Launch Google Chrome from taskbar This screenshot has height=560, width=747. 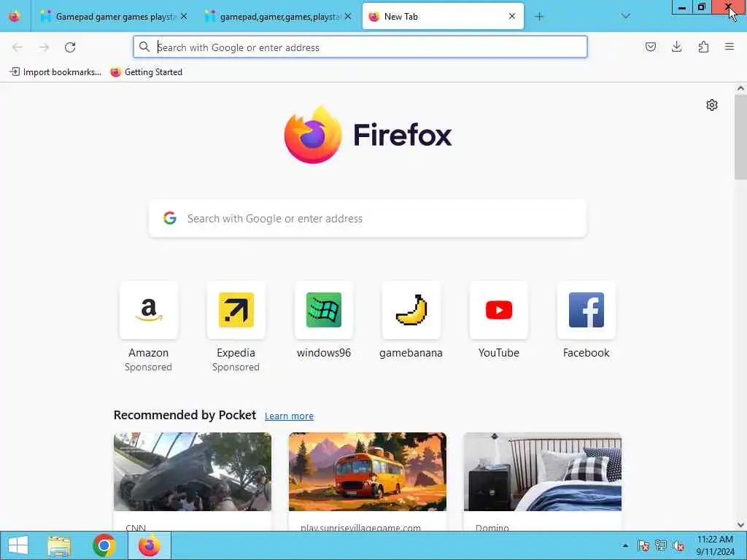click(104, 545)
